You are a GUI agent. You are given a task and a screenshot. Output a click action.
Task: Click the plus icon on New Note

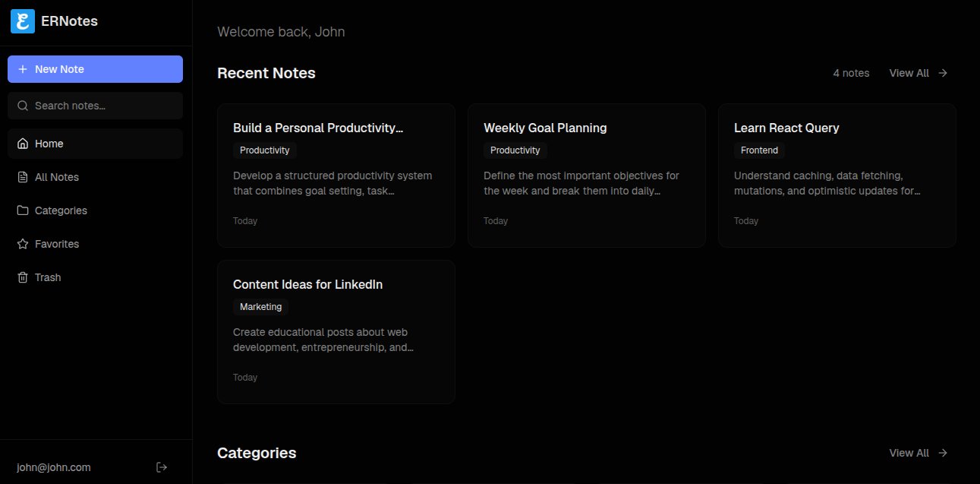(23, 69)
